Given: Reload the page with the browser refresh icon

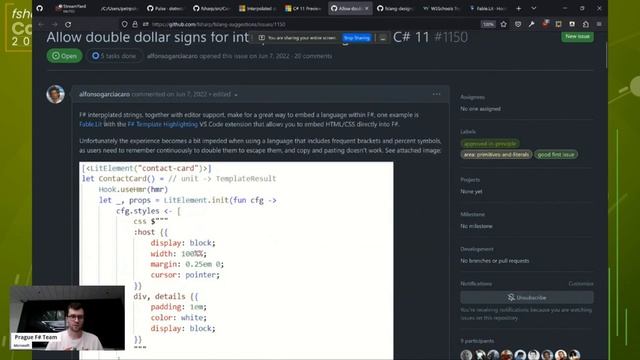Looking at the screenshot, I should (68, 24).
